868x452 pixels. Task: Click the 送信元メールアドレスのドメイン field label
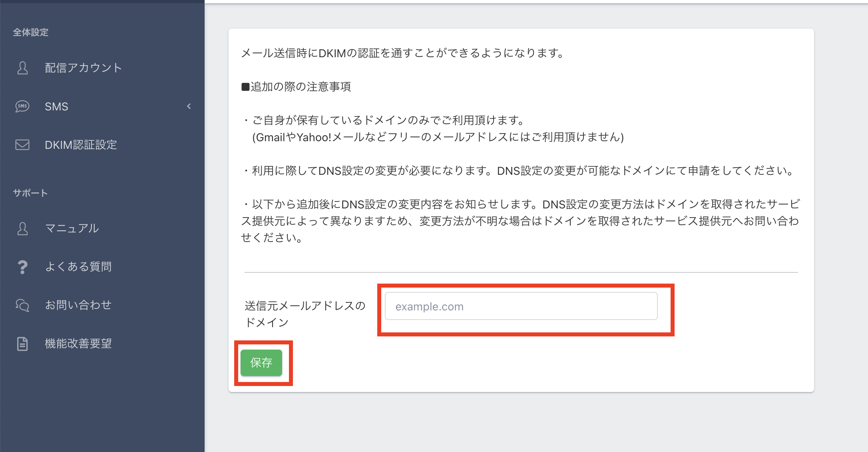(305, 314)
